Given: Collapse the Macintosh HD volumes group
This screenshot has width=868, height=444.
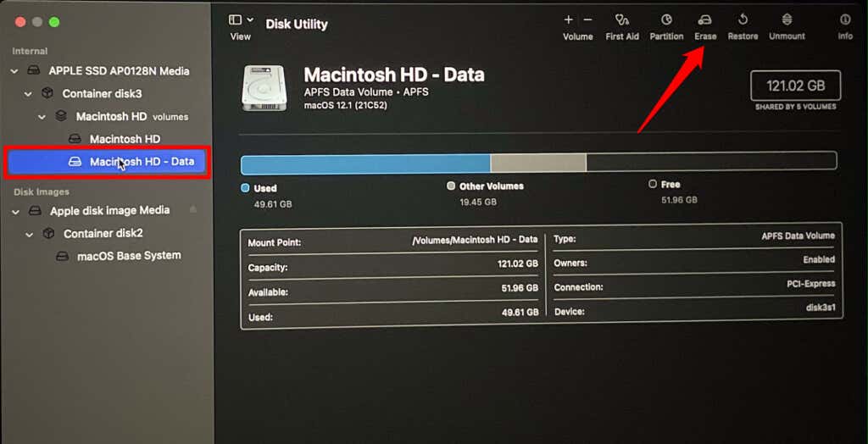Looking at the screenshot, I should pyautogui.click(x=42, y=117).
